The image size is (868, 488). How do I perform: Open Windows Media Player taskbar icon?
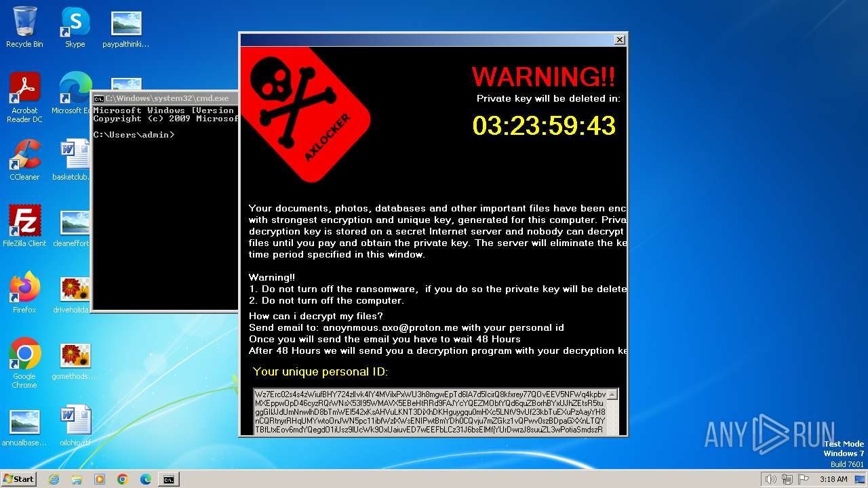(x=100, y=479)
